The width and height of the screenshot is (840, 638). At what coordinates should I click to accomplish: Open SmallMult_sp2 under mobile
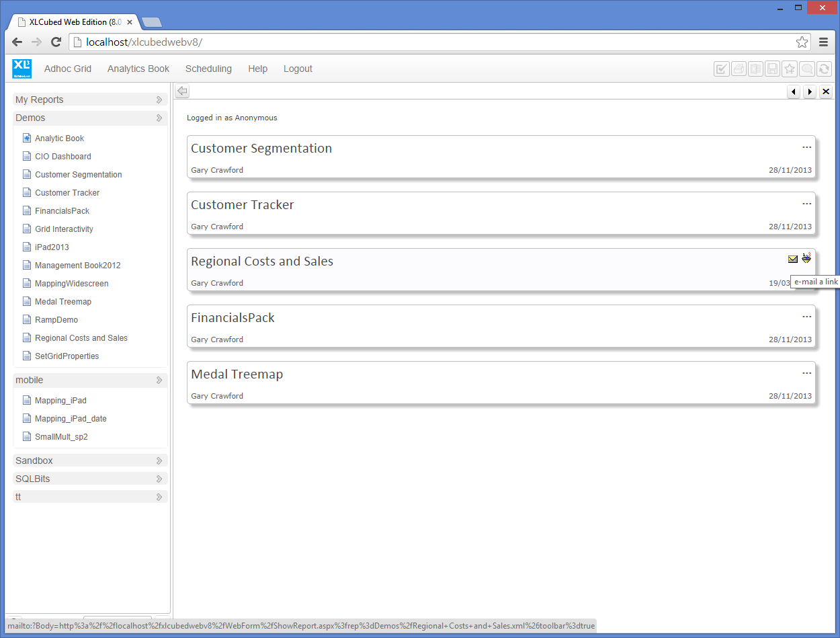click(61, 437)
